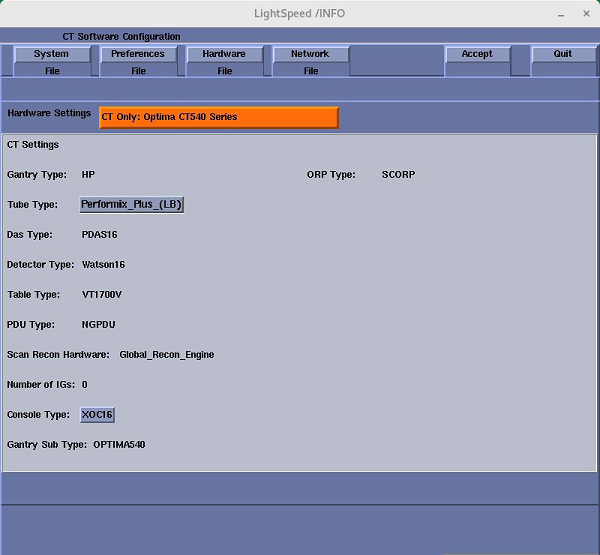Click File under the Preferences button
600x555 pixels.
point(138,71)
